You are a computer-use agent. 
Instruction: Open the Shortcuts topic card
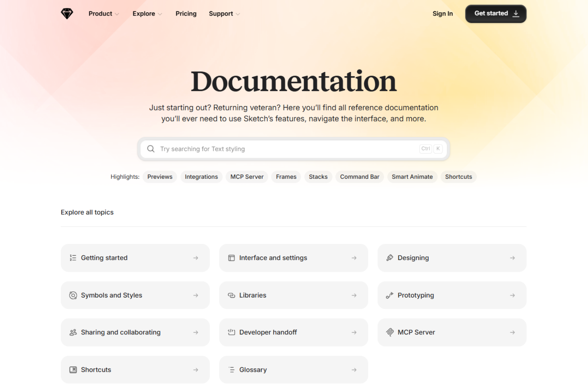click(135, 370)
